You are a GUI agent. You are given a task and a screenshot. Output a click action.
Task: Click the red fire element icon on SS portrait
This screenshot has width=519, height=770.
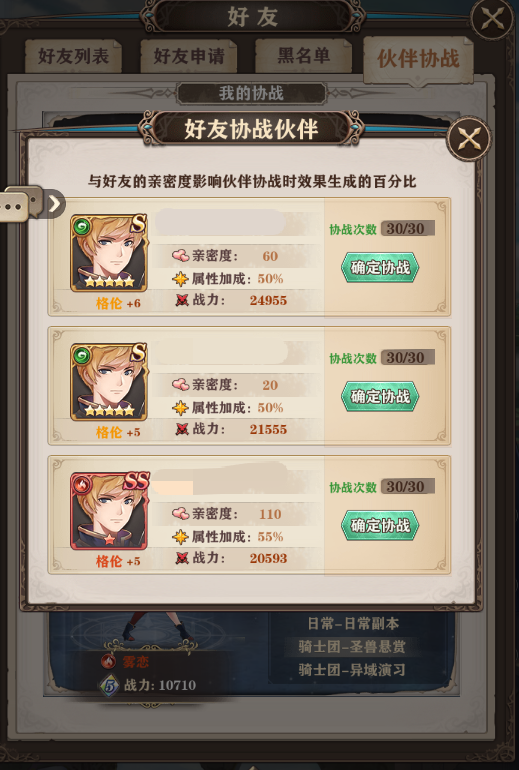click(82, 484)
